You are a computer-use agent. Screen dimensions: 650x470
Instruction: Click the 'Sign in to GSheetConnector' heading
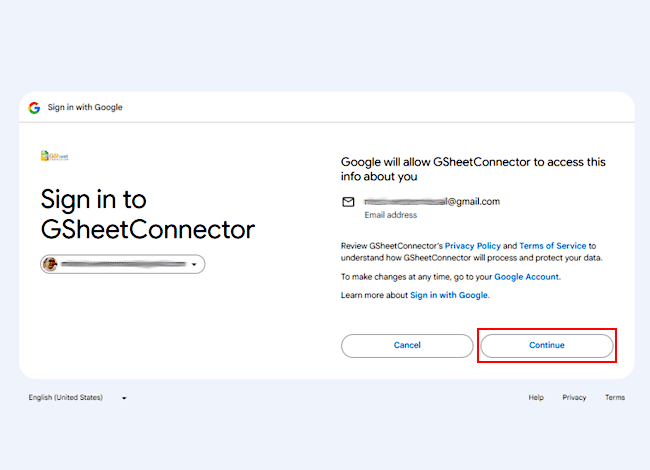(147, 212)
